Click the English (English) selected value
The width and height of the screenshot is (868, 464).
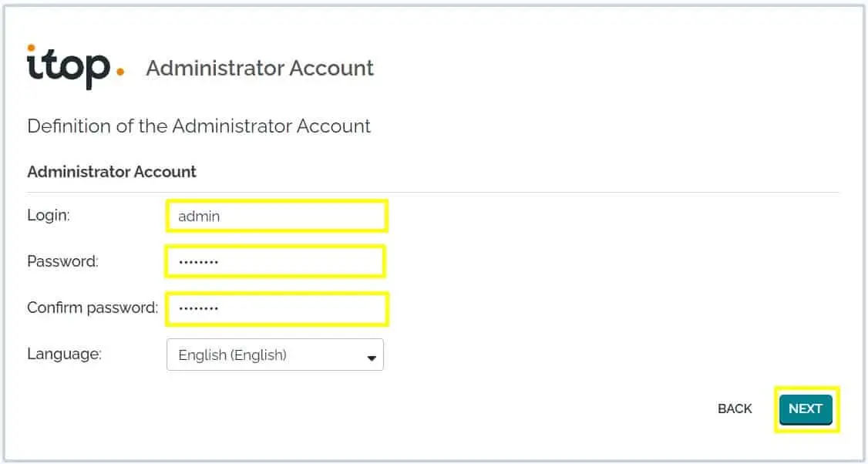pyautogui.click(x=232, y=355)
